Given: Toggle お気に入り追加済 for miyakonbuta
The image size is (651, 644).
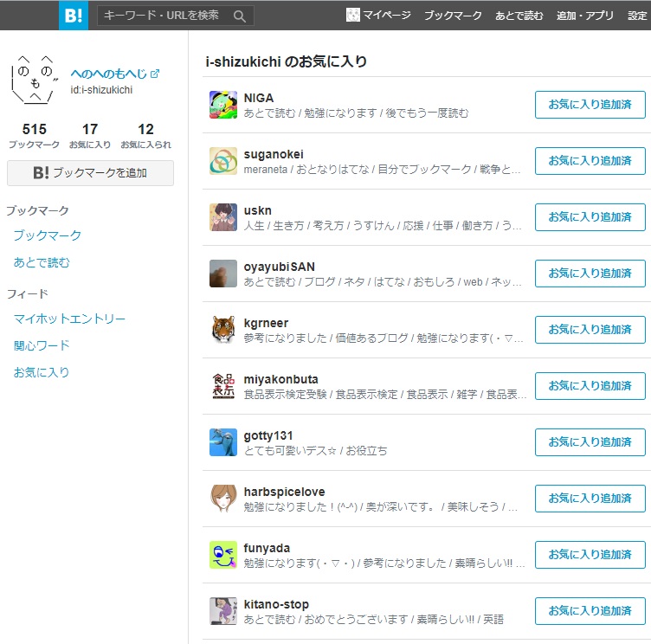Looking at the screenshot, I should click(x=590, y=386).
